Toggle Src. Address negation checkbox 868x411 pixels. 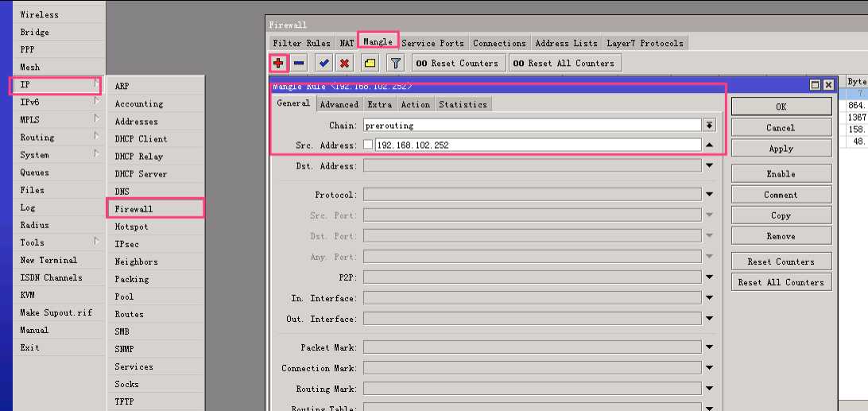coord(368,145)
